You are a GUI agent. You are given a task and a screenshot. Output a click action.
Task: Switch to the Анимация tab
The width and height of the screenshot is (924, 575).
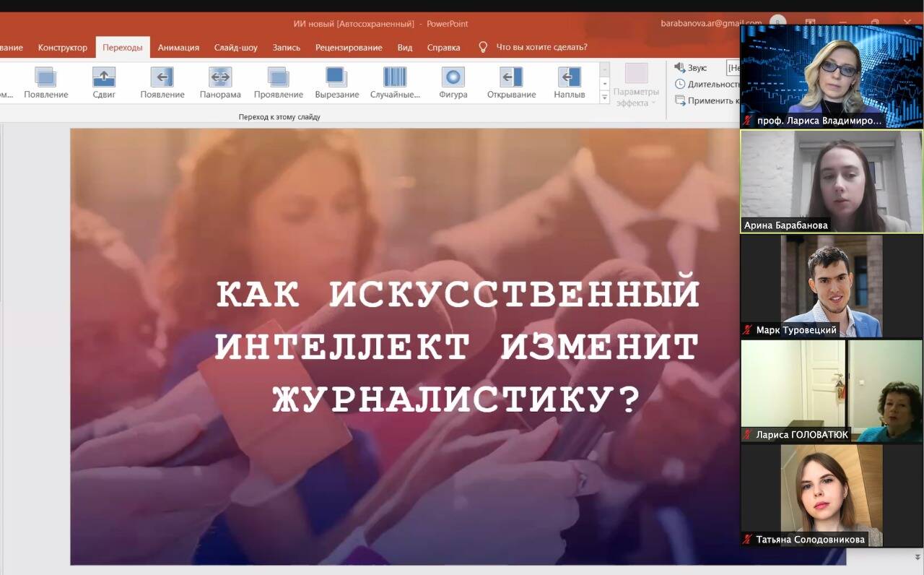point(178,48)
